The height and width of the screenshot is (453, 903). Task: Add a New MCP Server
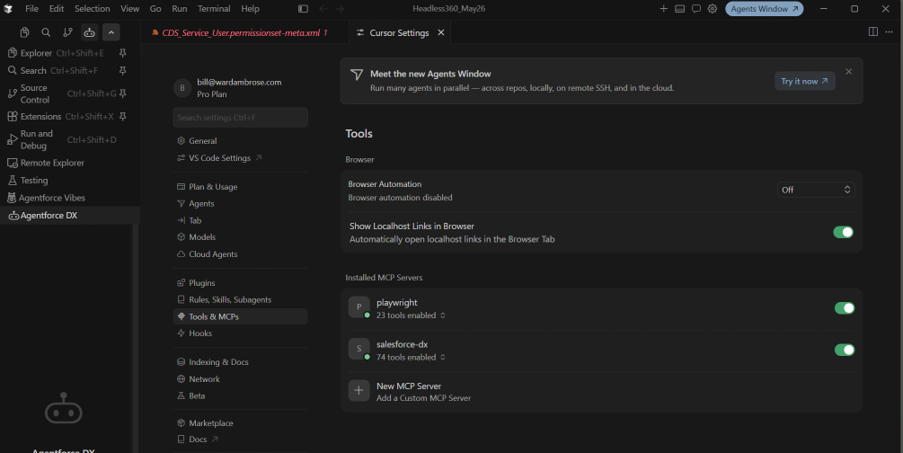click(x=601, y=391)
